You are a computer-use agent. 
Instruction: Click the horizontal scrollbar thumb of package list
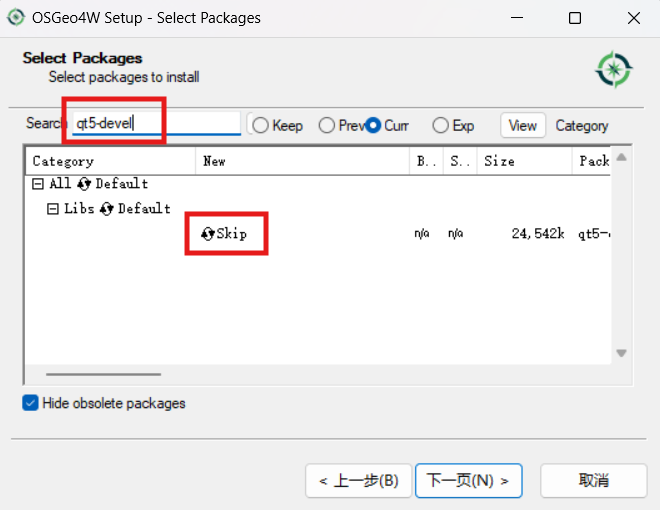pos(104,374)
